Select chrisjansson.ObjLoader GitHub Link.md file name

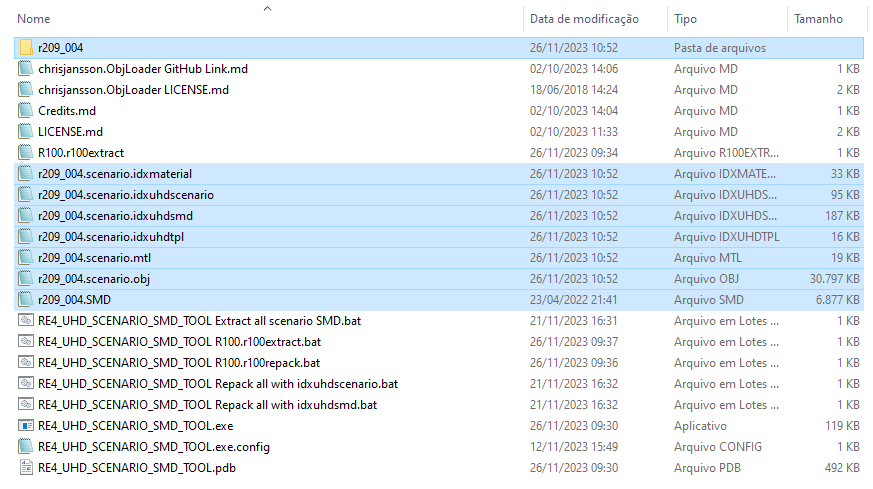[x=143, y=69]
